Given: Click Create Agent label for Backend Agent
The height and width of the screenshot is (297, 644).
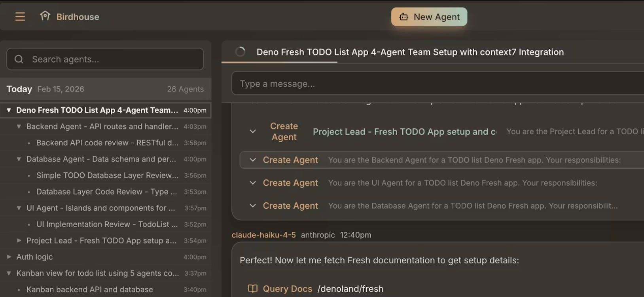Looking at the screenshot, I should (x=290, y=160).
